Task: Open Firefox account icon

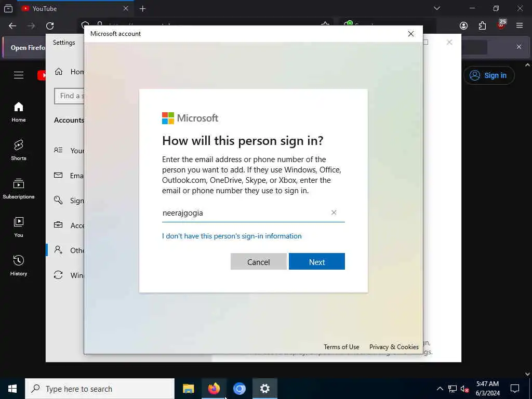Action: click(463, 26)
